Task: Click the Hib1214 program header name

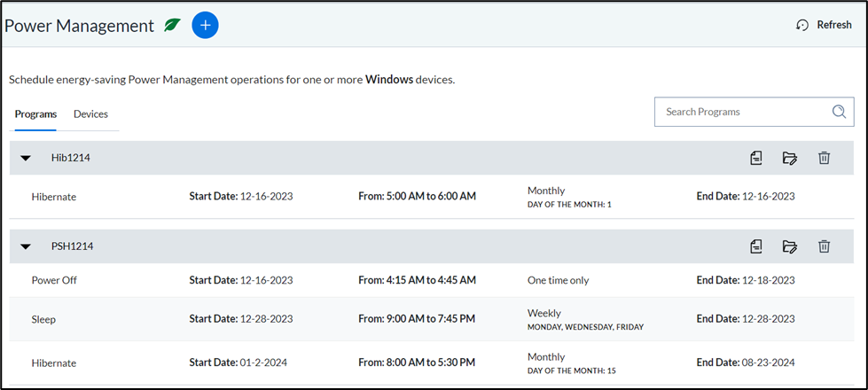Action: pos(70,158)
